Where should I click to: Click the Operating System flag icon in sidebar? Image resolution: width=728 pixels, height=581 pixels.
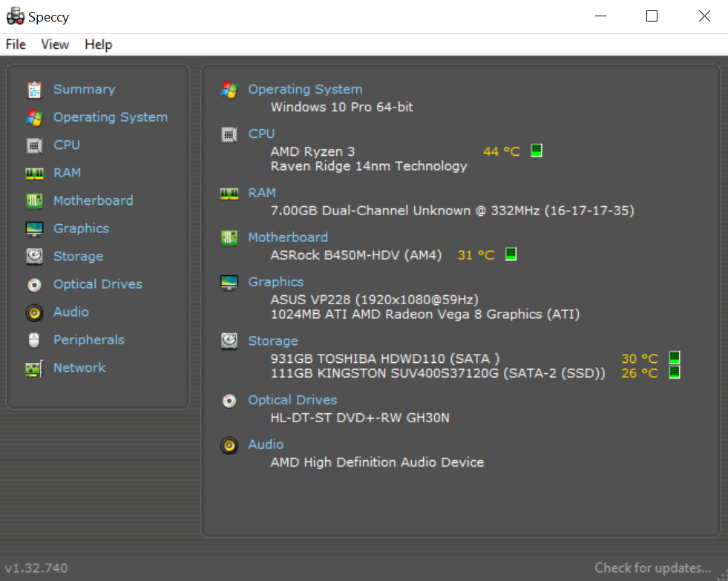point(34,117)
